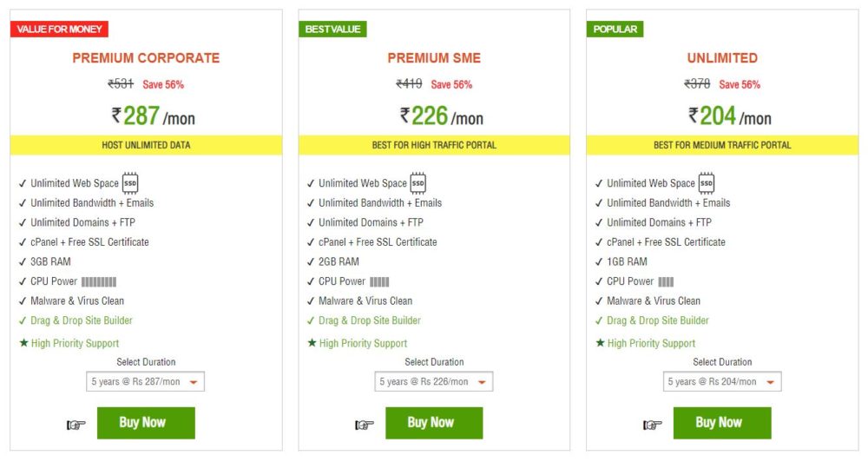Image resolution: width=868 pixels, height=462 pixels.
Task: Click SSD icon in Premium SME plan
Action: (x=418, y=183)
